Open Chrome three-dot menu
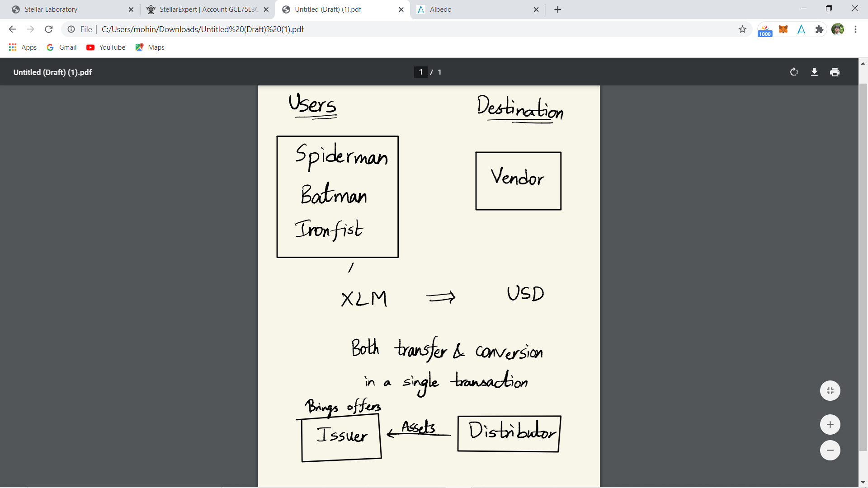This screenshot has height=488, width=868. pos(855,29)
